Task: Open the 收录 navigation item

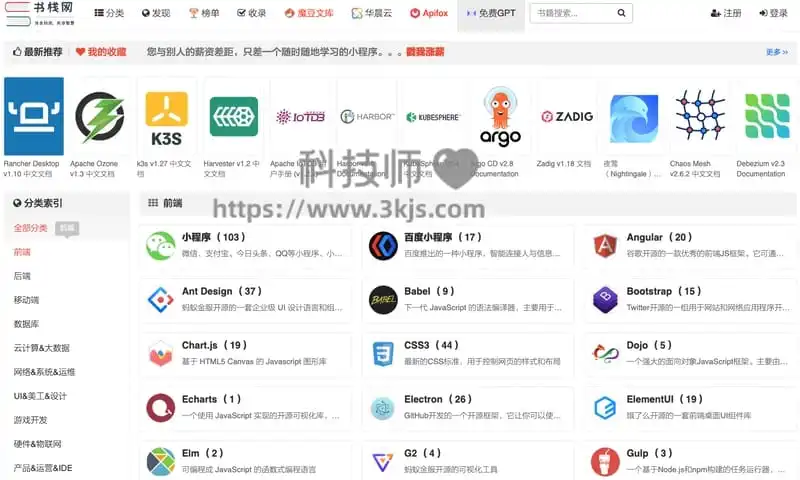Action: [252, 13]
